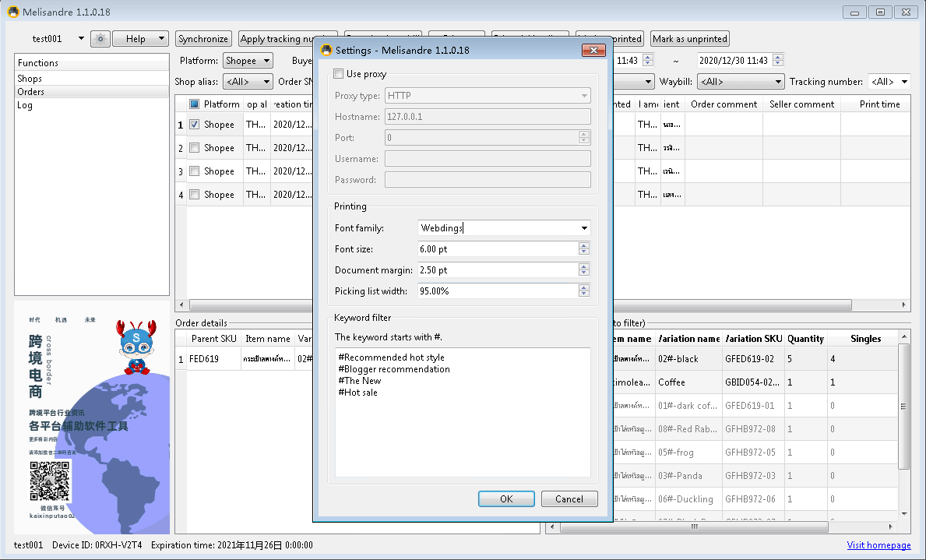Toggle the select-all checkbox in Platform header
The width and height of the screenshot is (926, 560).
[194, 104]
